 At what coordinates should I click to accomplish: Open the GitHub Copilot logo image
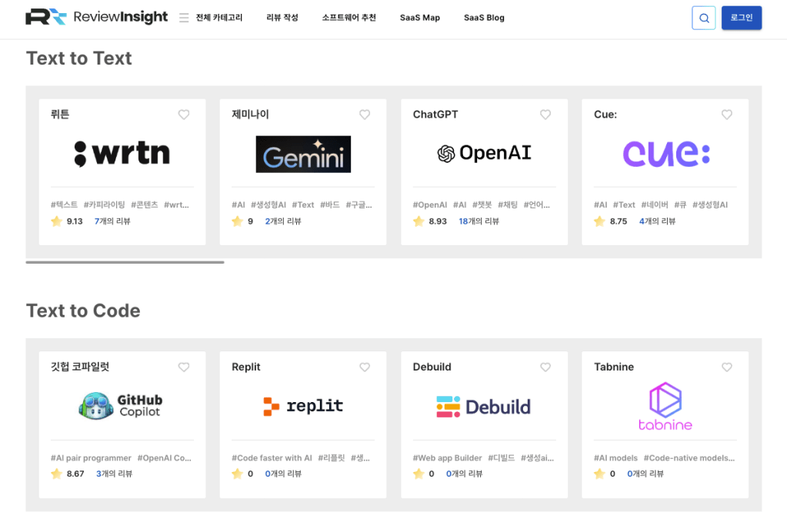(122, 405)
